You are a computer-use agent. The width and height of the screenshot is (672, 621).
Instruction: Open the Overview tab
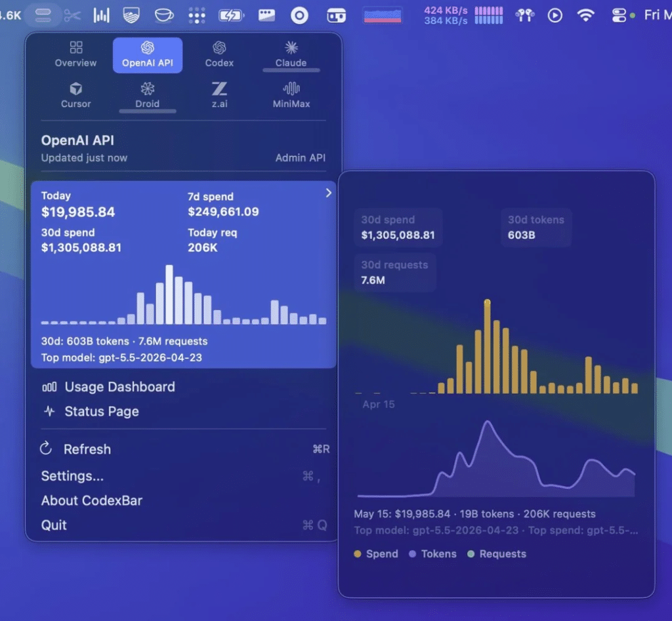point(76,55)
